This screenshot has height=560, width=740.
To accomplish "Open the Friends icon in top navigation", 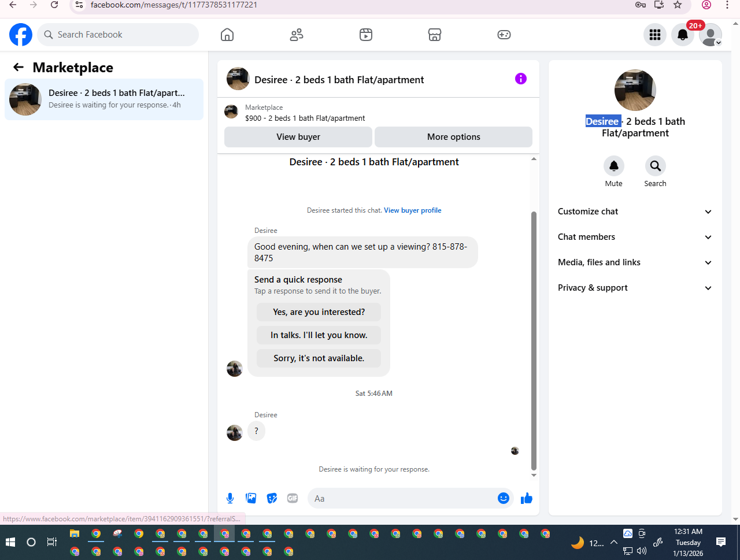I will tap(297, 35).
